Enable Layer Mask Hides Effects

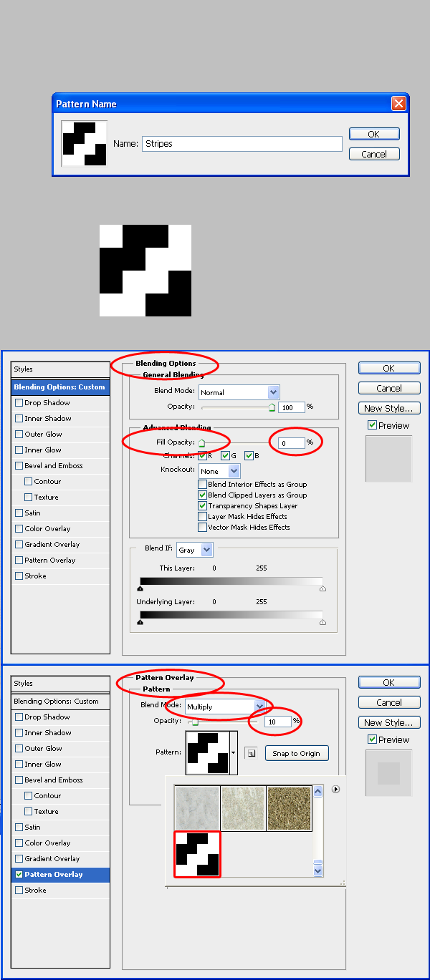click(x=203, y=517)
